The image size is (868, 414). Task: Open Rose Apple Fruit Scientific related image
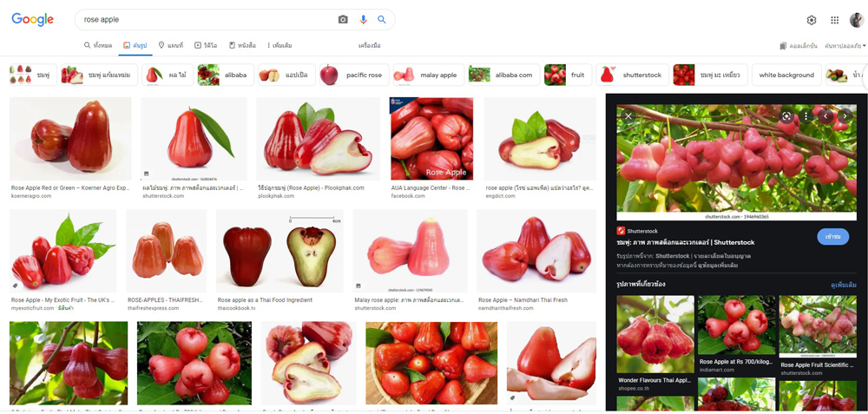818,326
